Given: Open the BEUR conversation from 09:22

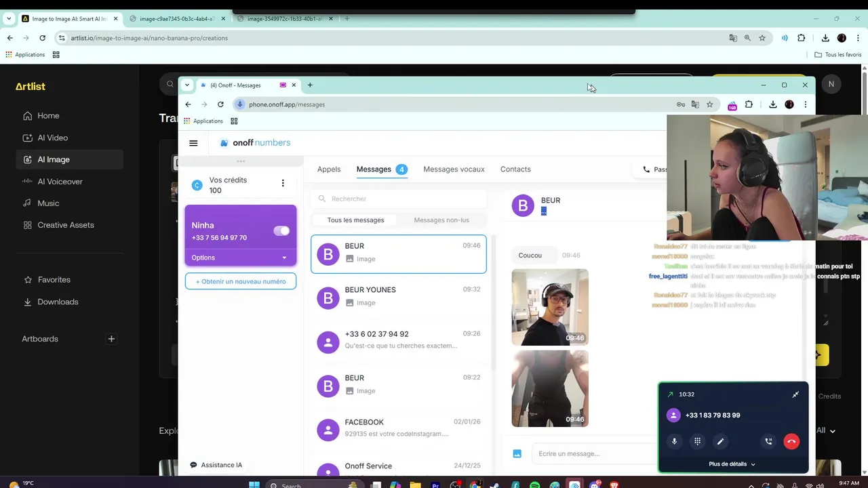Looking at the screenshot, I should click(399, 386).
